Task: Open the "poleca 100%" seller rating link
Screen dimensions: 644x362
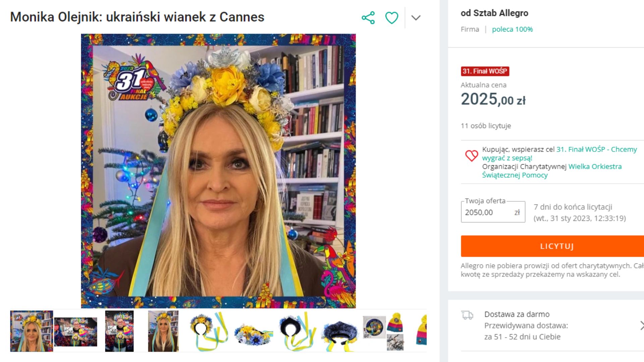Action: click(x=512, y=29)
